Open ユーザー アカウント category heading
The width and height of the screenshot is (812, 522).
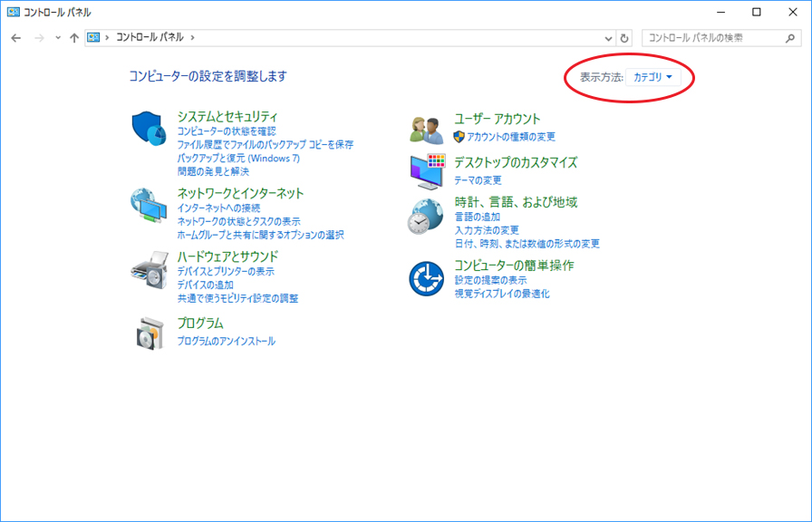pos(498,119)
